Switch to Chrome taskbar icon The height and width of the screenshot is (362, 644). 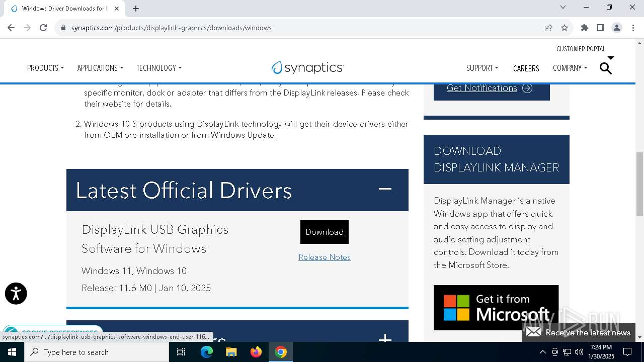[x=281, y=352]
